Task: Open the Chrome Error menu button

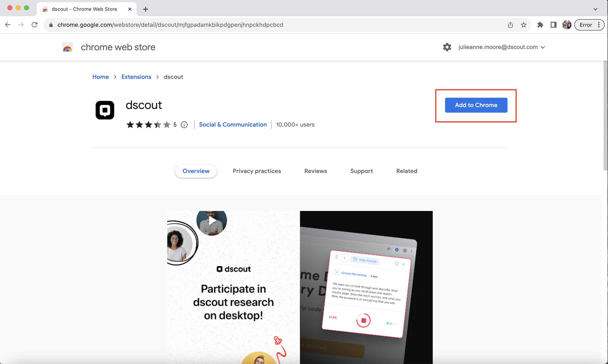Action: (x=589, y=25)
